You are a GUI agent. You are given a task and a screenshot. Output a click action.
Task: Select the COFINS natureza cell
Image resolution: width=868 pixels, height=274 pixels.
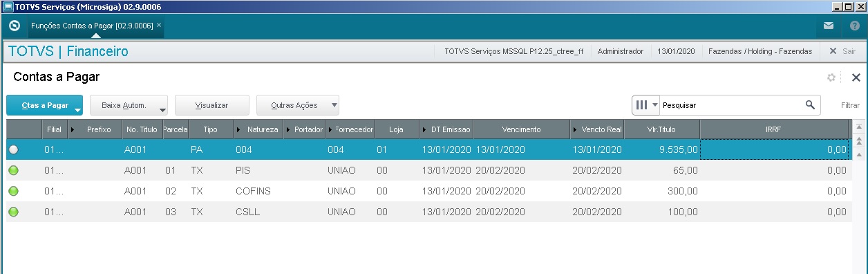[258, 191]
